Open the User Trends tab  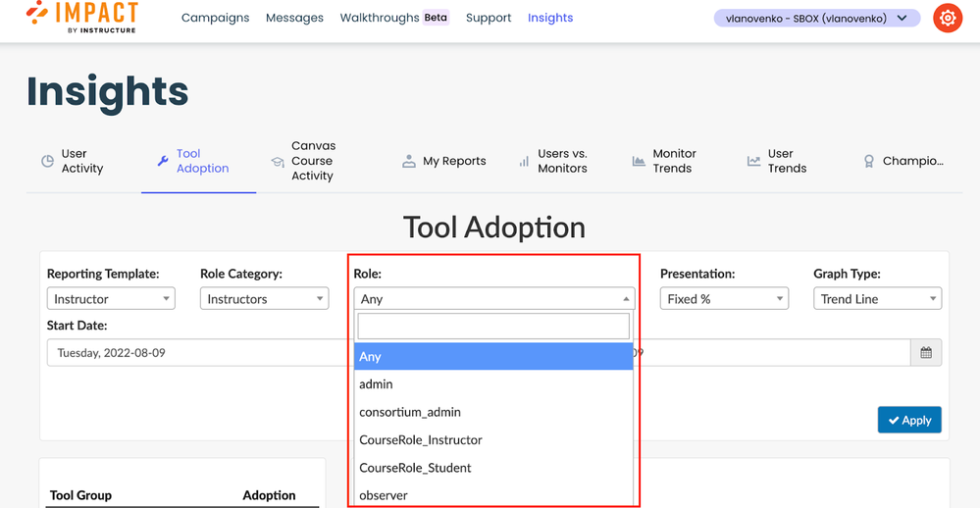pos(777,161)
